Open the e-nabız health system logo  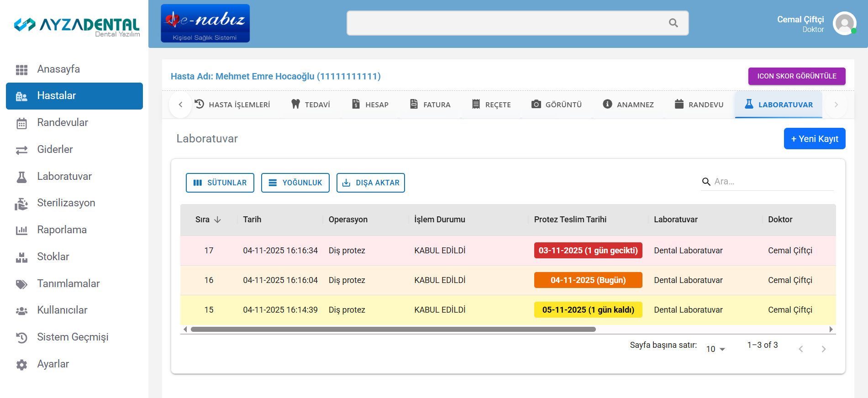point(205,23)
